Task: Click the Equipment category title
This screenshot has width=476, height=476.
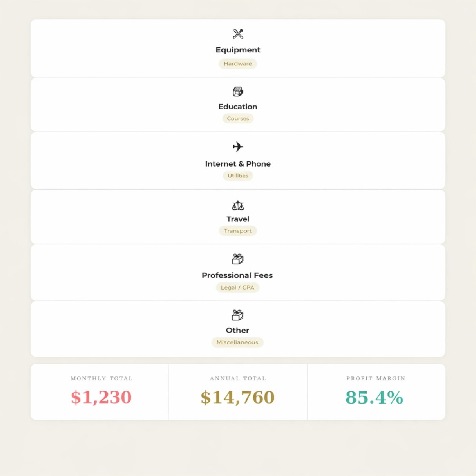Action: (x=238, y=50)
